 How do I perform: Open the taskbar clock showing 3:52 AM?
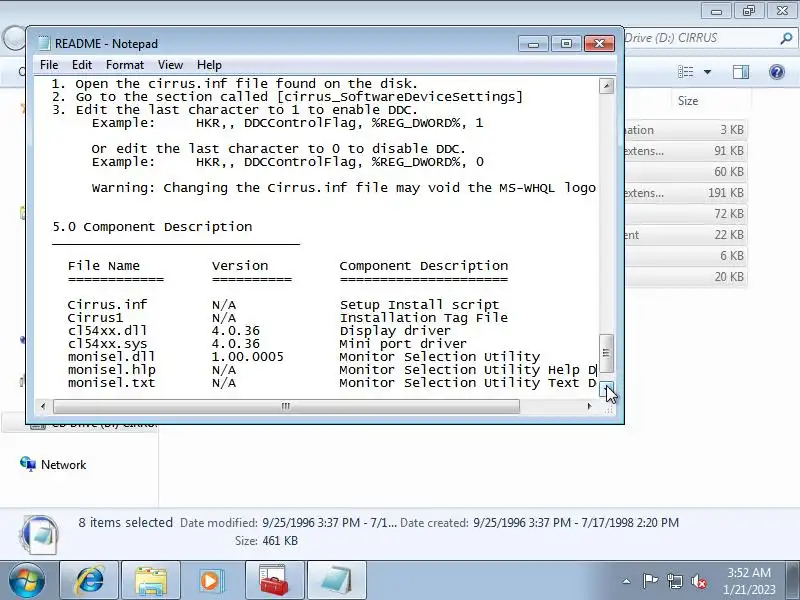[x=748, y=581]
